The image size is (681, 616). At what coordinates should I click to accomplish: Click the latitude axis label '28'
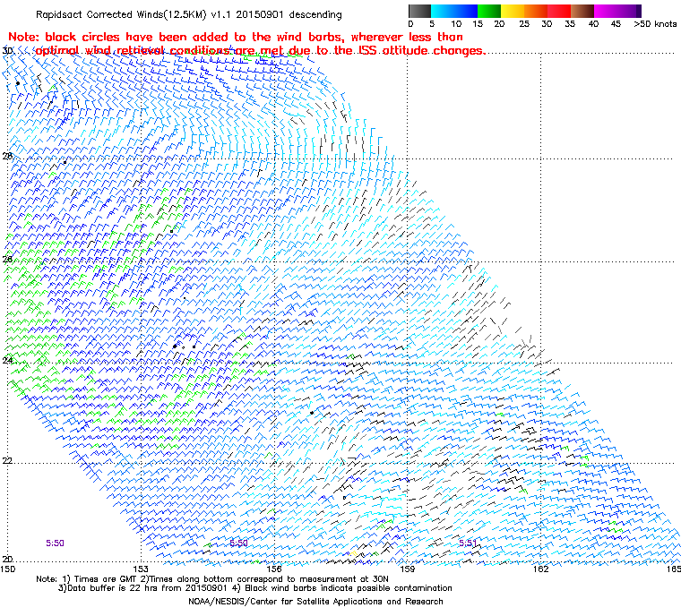point(7,156)
